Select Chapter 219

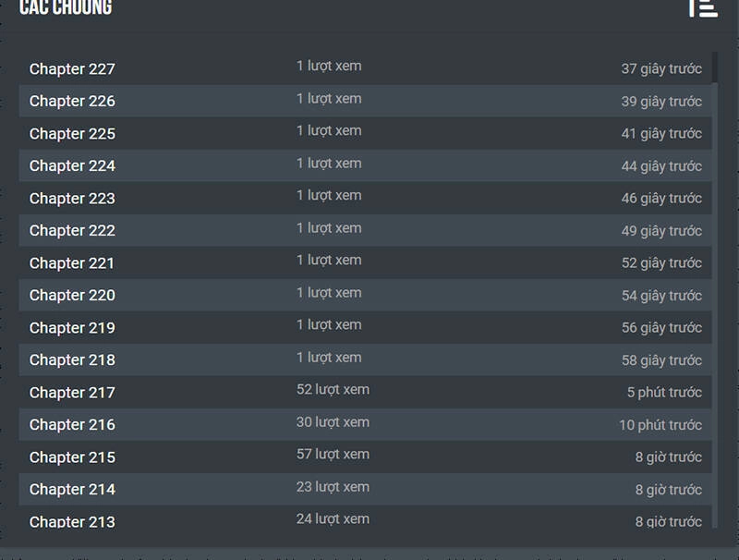tap(72, 328)
